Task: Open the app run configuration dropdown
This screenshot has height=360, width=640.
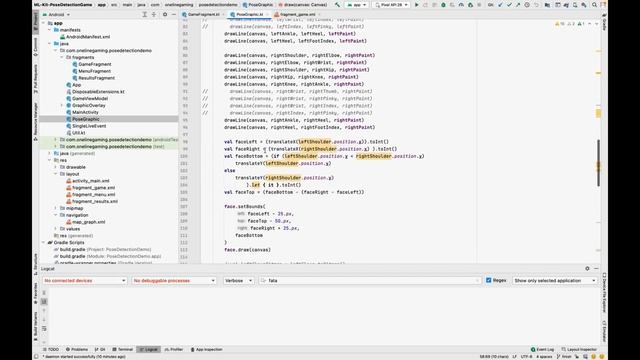Action: (x=357, y=5)
